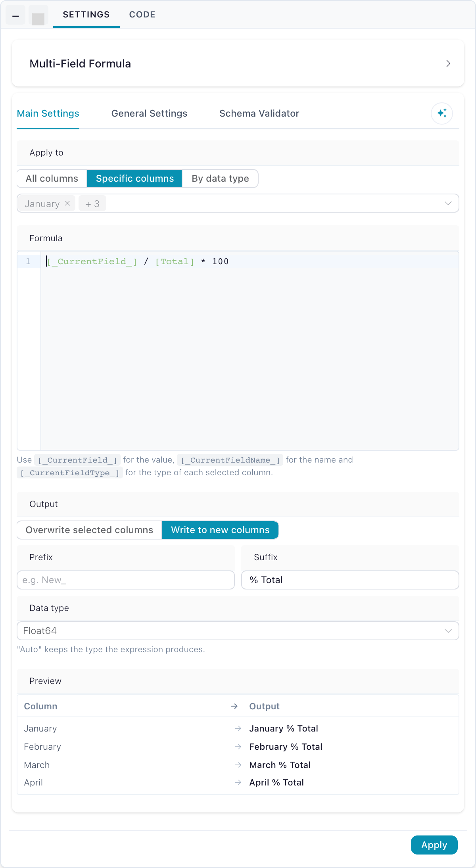Screen dimensions: 476x868
Task: Click the [Total] token in the formula
Action: [x=175, y=261]
